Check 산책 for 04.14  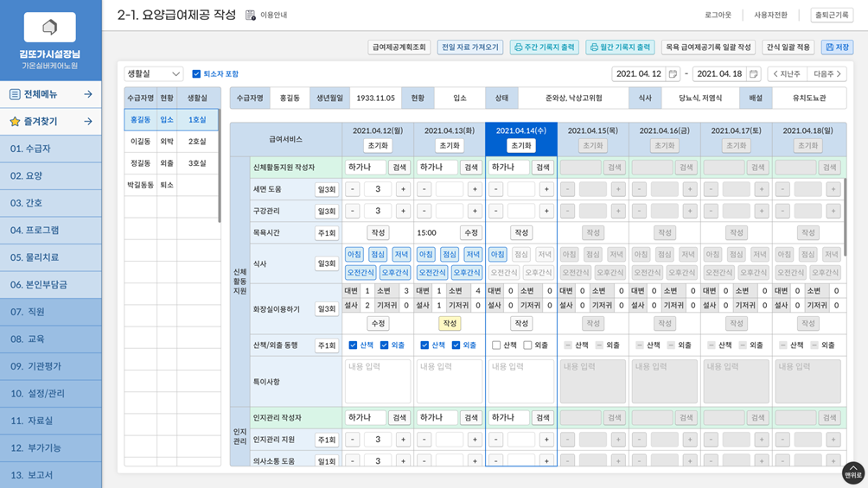coord(496,345)
